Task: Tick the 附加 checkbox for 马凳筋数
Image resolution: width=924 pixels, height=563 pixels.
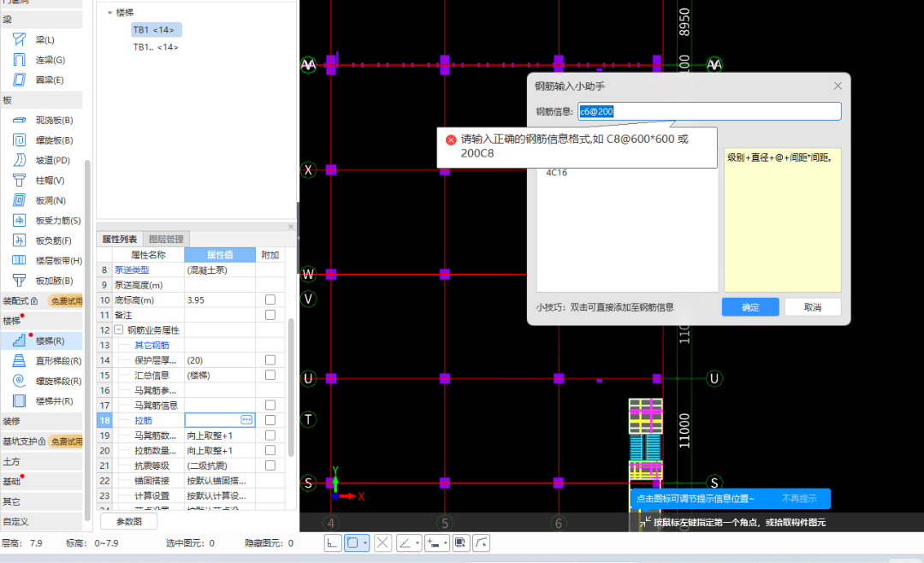Action: pos(269,435)
